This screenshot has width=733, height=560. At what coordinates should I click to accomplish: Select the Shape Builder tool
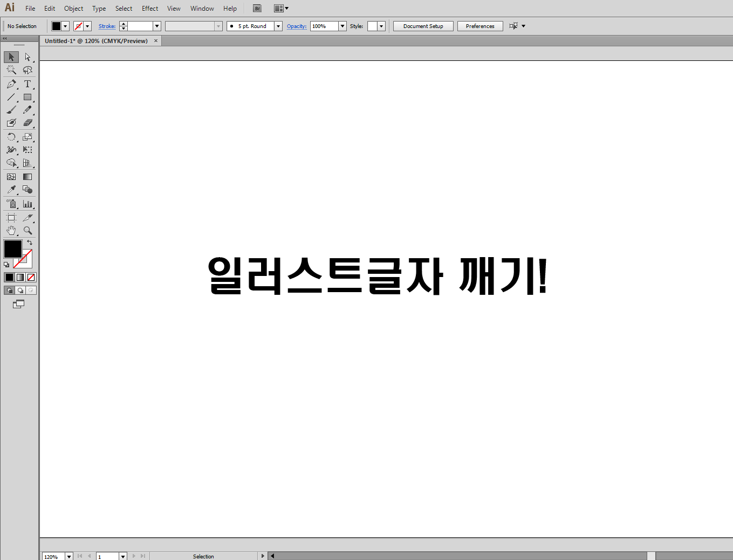click(11, 163)
